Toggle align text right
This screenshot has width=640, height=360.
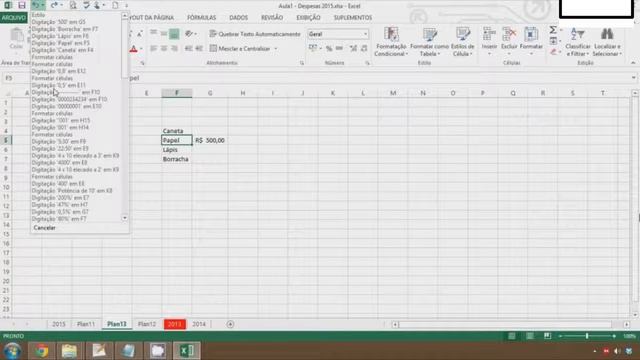click(174, 49)
